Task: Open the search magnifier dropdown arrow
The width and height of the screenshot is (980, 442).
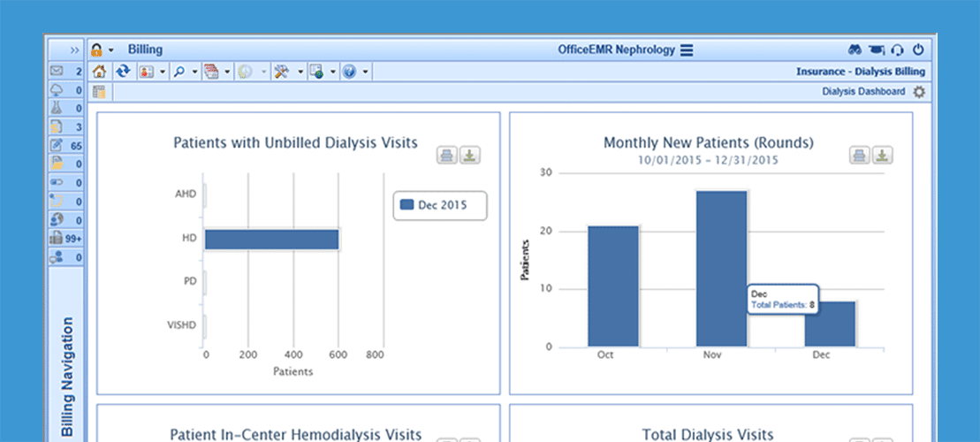Action: click(x=195, y=72)
